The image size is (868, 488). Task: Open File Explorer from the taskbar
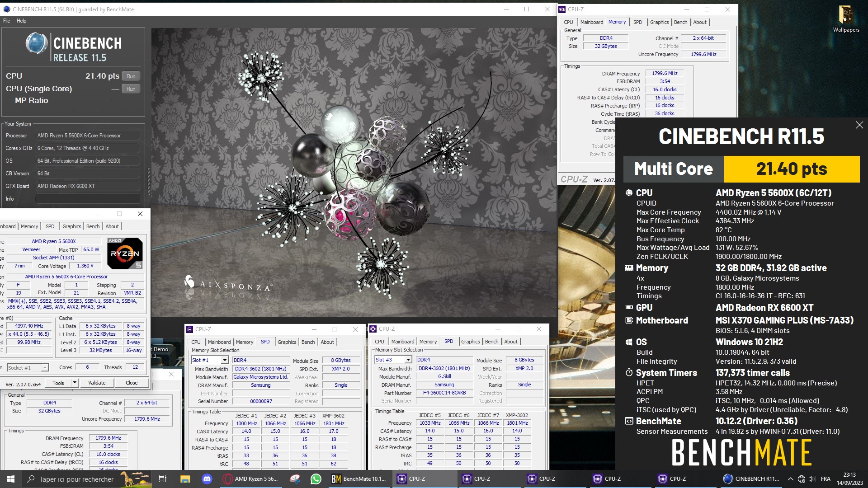click(185, 479)
